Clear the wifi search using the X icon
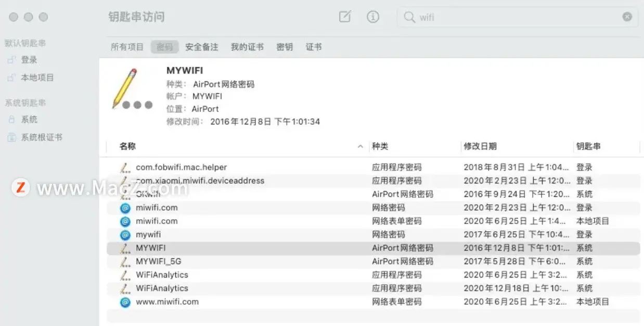The height and width of the screenshot is (326, 644). [627, 17]
